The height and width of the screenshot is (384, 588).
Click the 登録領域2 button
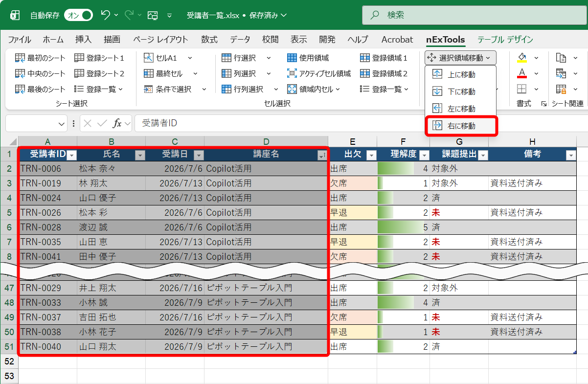point(384,73)
